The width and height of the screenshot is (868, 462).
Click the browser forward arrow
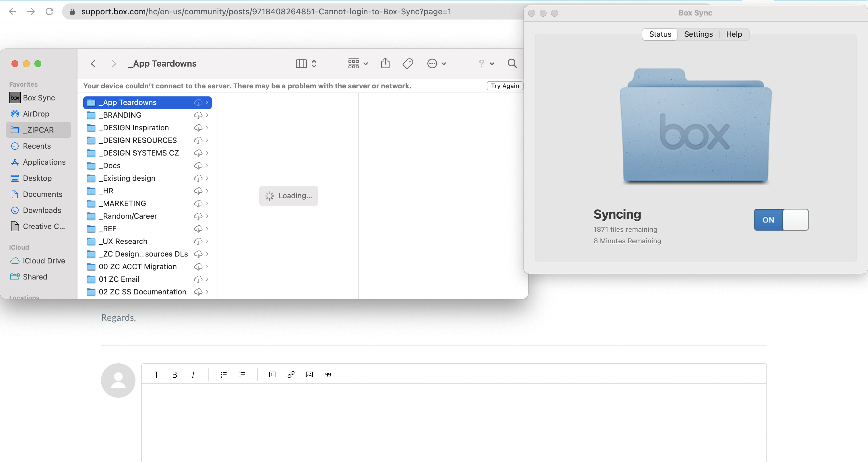click(x=31, y=11)
